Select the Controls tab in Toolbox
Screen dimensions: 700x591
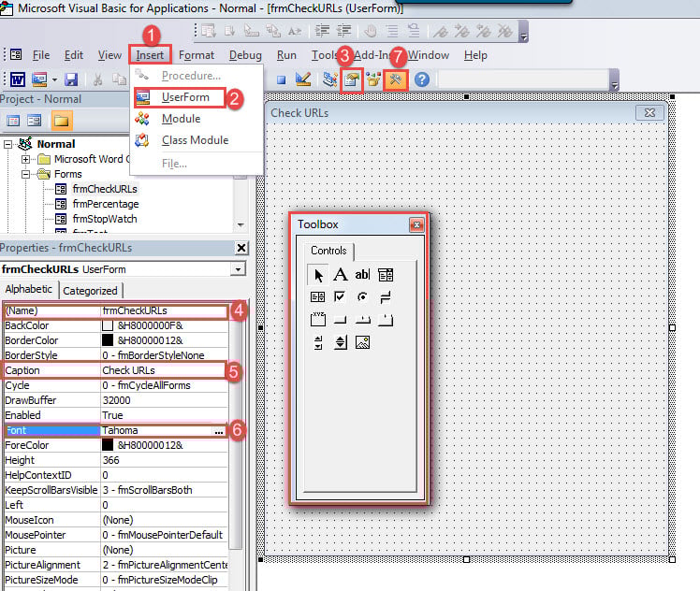click(328, 251)
